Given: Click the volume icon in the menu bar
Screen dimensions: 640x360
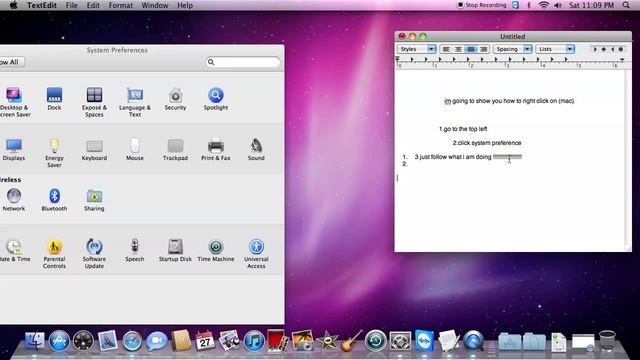Looking at the screenshot, I should coord(558,5).
